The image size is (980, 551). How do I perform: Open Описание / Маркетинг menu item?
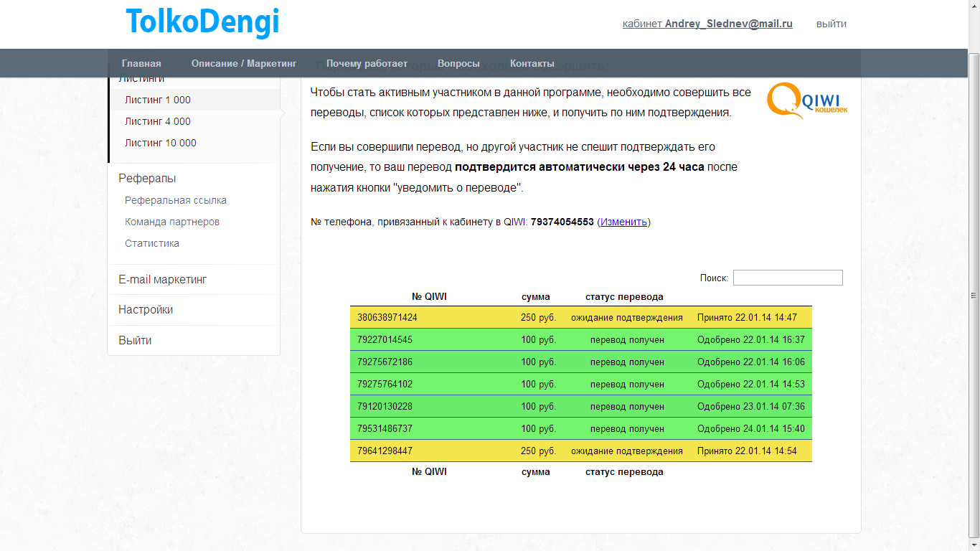[x=244, y=63]
